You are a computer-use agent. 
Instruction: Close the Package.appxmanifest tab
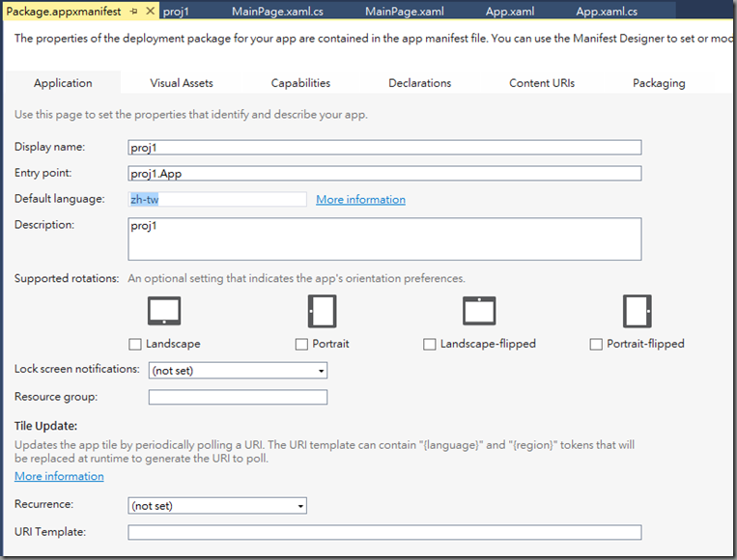coord(151,11)
